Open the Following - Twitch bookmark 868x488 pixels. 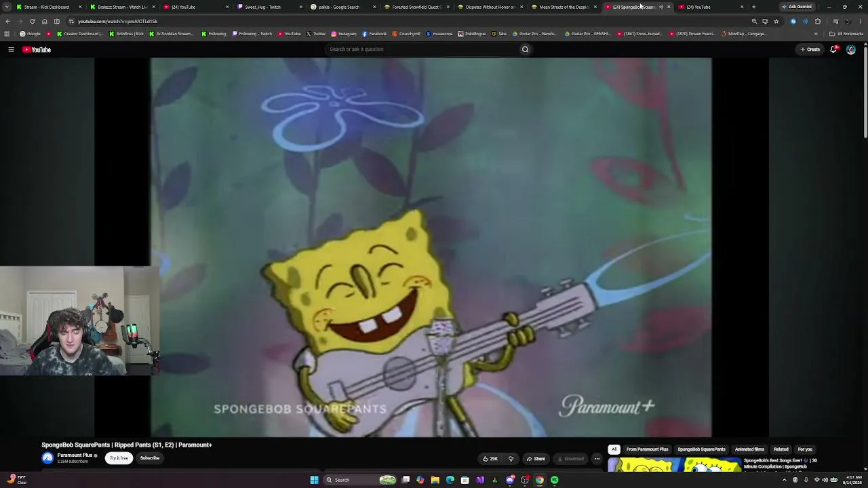tap(252, 34)
